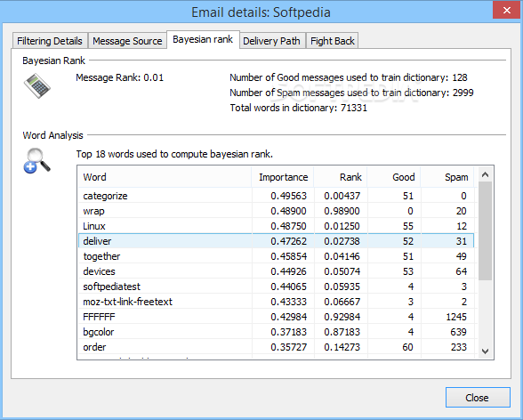Select the 'bgcolor' row
Image resolution: width=523 pixels, height=420 pixels.
pyautogui.click(x=276, y=332)
